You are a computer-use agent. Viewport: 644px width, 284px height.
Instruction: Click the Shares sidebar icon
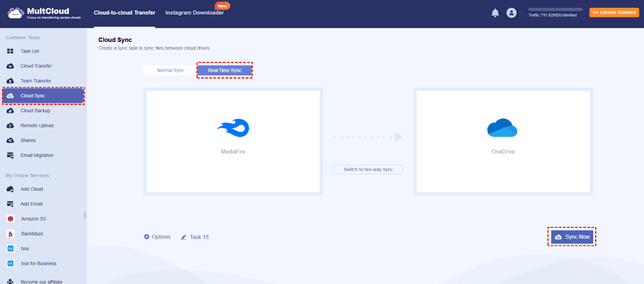(x=10, y=140)
